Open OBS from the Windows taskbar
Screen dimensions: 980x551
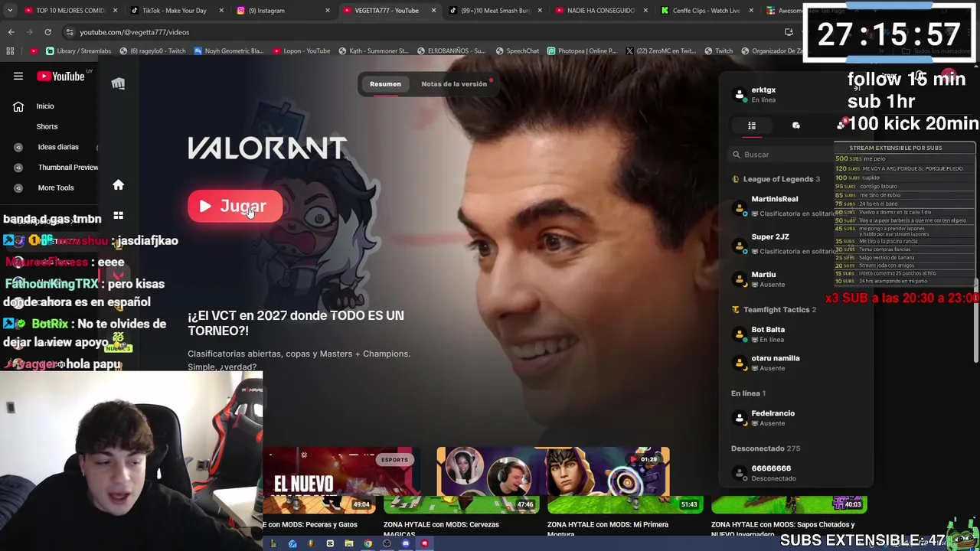[x=387, y=543]
